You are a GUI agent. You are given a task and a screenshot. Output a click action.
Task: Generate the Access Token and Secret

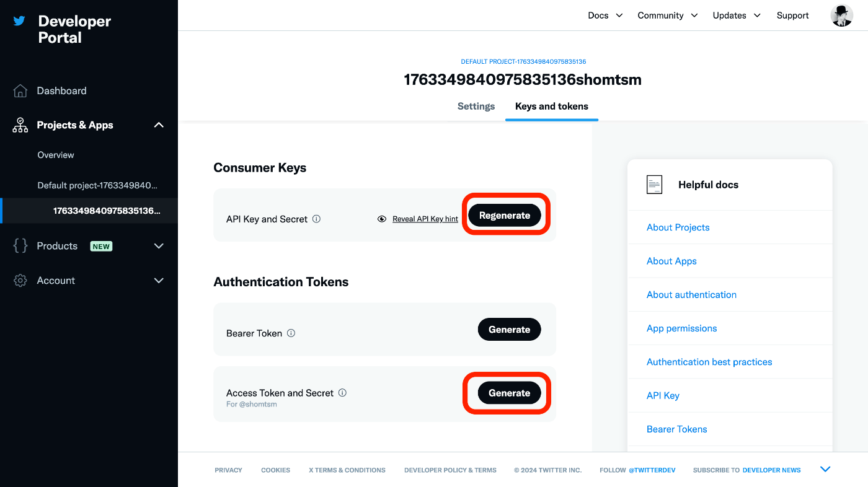[x=509, y=392]
